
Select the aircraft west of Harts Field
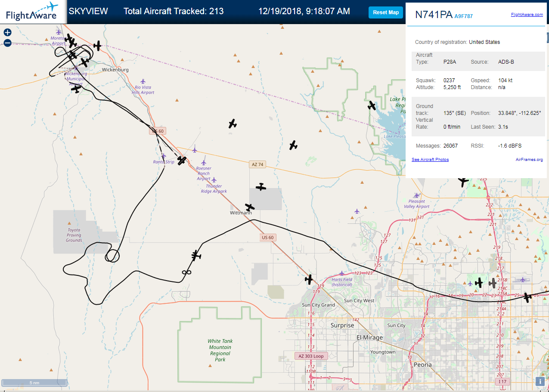[309, 279]
